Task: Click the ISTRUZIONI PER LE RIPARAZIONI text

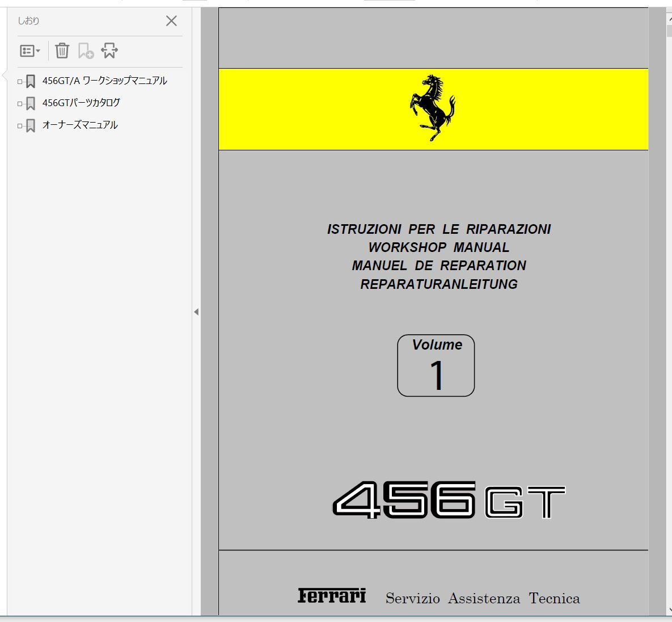Action: (x=439, y=229)
